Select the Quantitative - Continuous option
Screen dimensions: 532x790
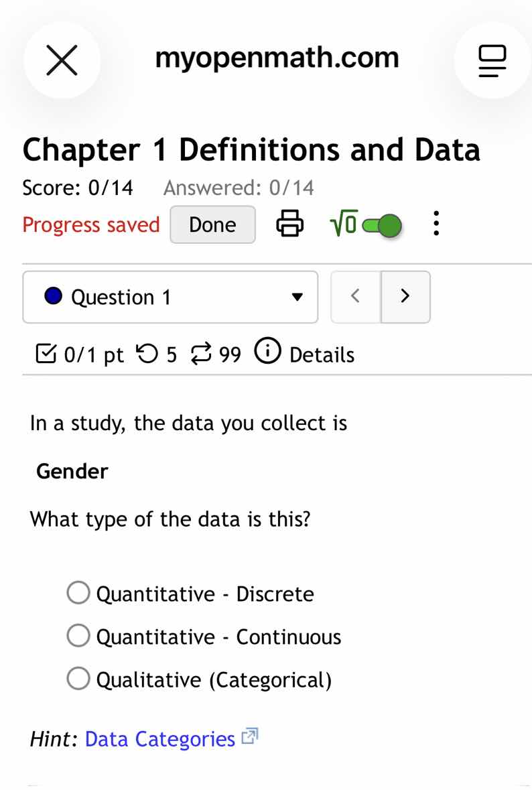(x=78, y=635)
